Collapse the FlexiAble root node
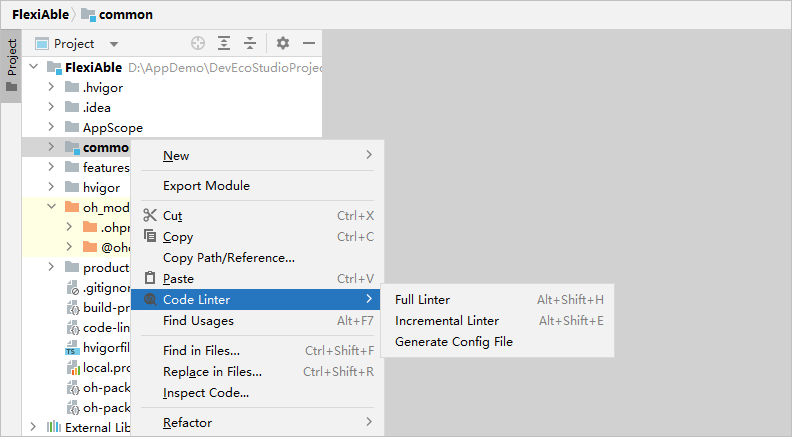This screenshot has width=792, height=437. (x=34, y=67)
